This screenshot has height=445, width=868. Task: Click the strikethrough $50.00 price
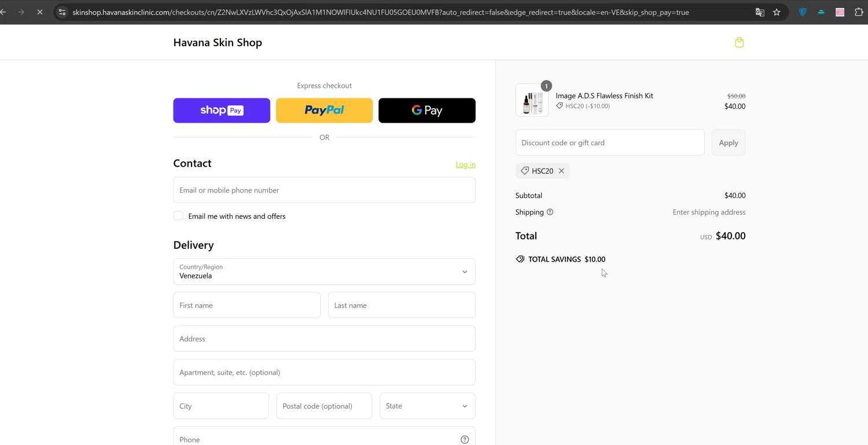point(736,96)
